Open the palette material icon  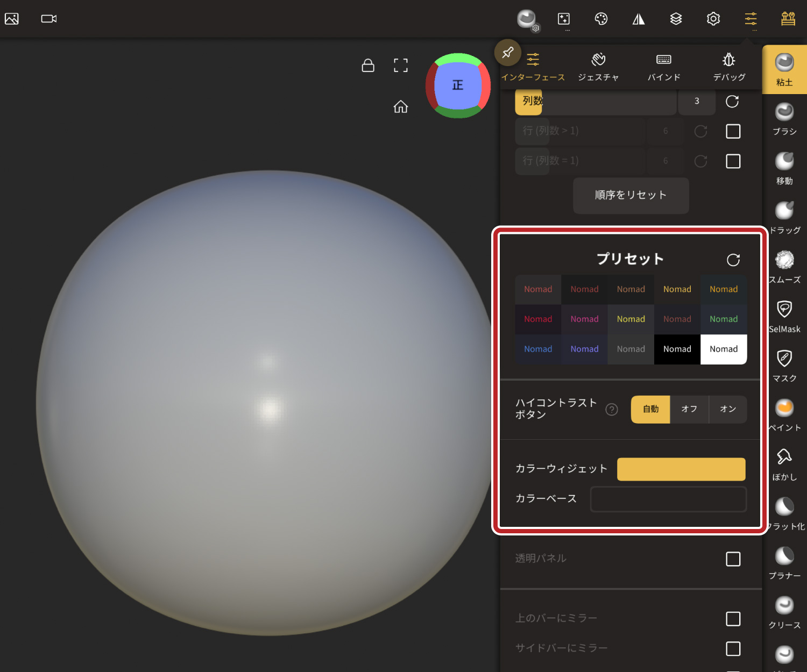[x=601, y=19]
